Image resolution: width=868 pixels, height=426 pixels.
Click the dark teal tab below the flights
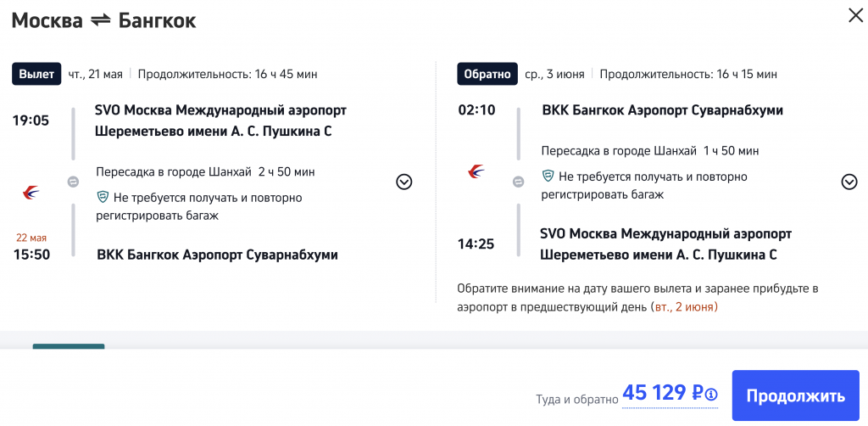tap(69, 346)
